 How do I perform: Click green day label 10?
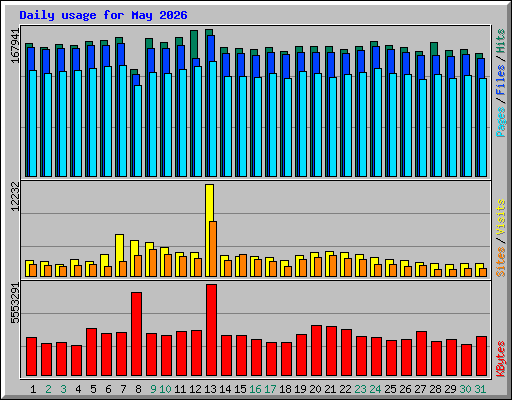165,389
